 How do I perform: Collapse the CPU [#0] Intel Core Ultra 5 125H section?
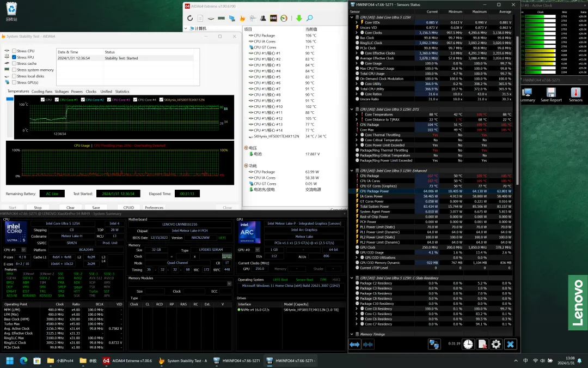tap(351, 17)
